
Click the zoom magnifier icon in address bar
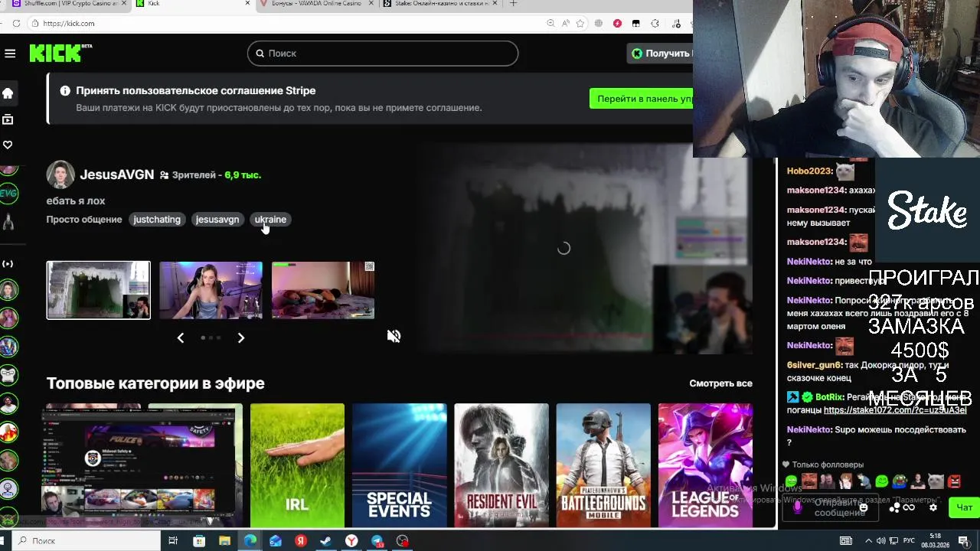[550, 24]
